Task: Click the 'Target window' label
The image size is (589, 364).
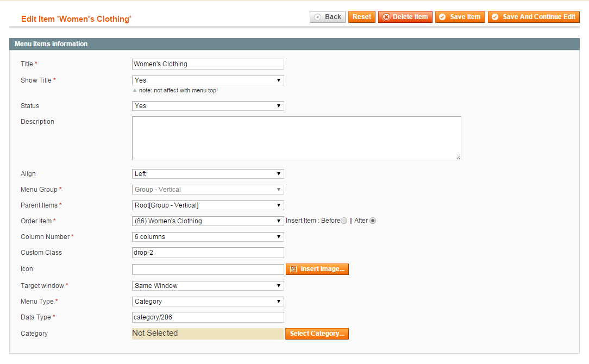Action: point(42,286)
